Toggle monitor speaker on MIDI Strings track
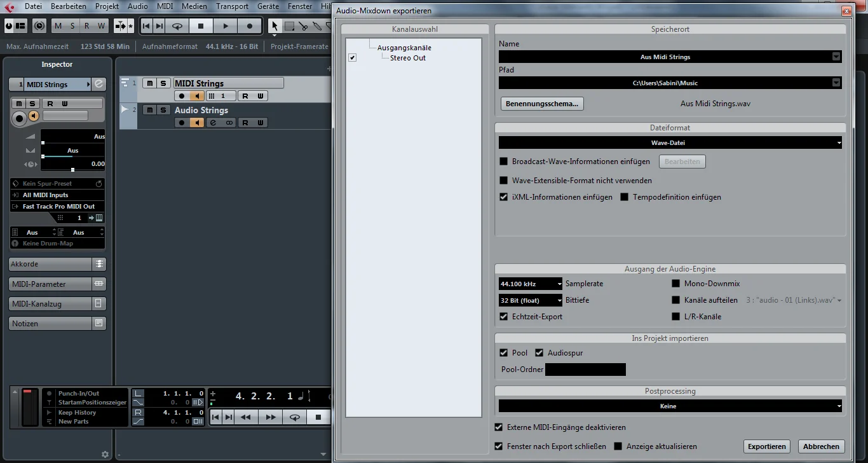The width and height of the screenshot is (868, 463). click(197, 96)
